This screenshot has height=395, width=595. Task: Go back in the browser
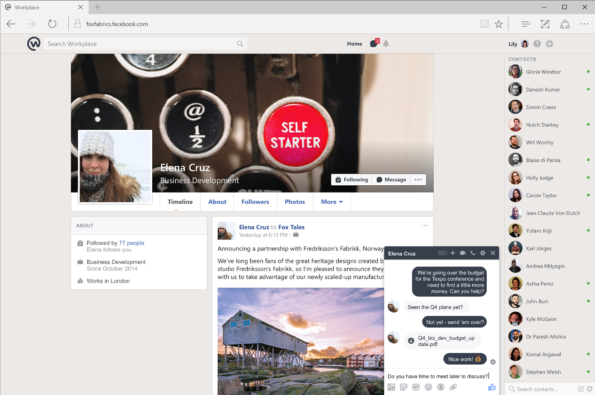click(x=11, y=24)
